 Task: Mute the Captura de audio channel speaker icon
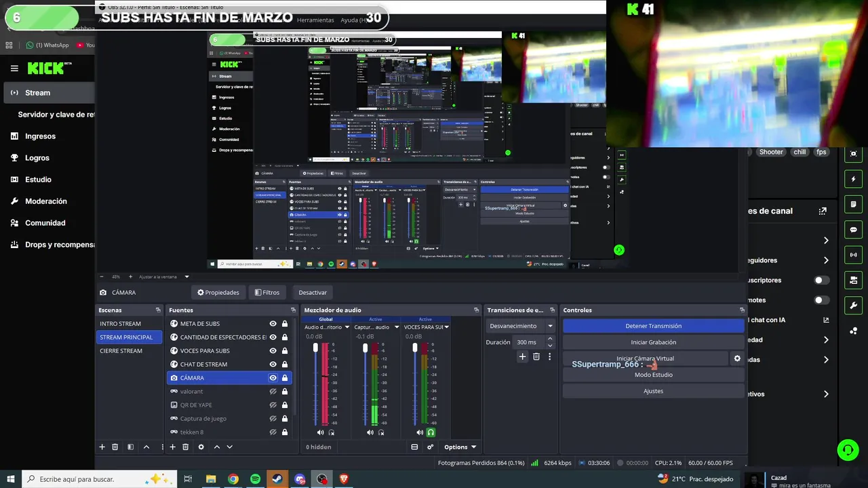(x=370, y=432)
